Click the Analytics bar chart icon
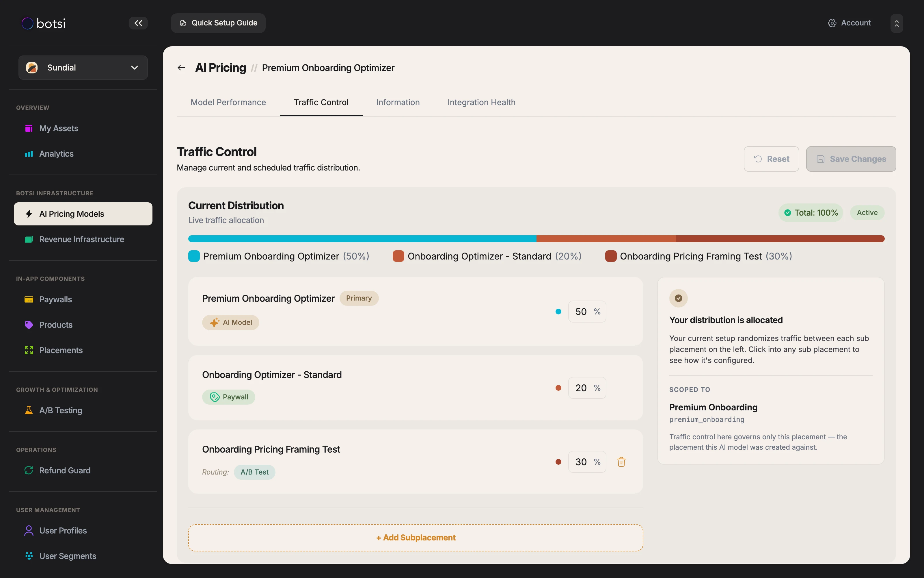Viewport: 924px width, 578px height. click(29, 154)
